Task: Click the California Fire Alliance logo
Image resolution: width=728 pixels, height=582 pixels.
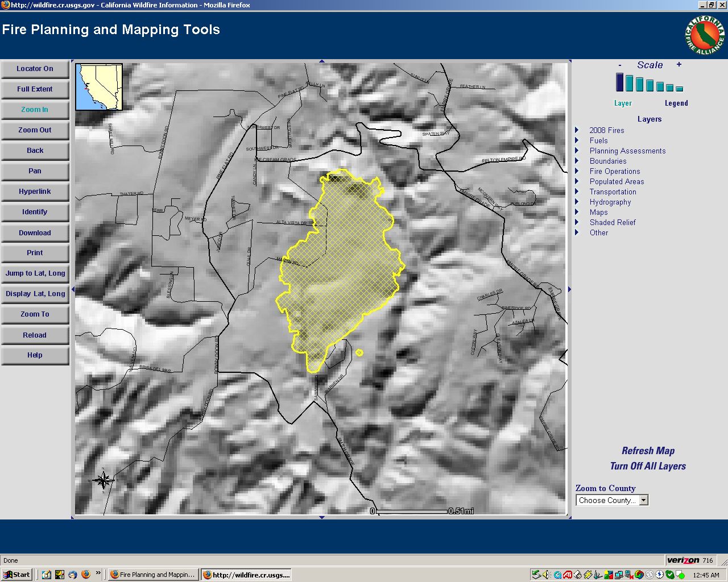Action: [705, 36]
